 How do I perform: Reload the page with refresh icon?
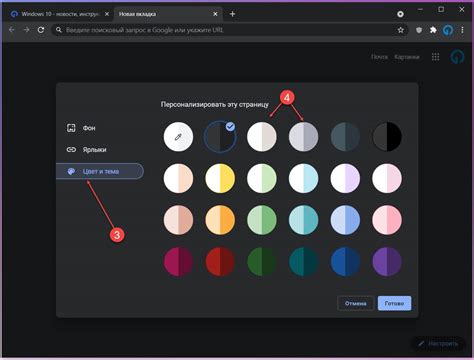41,30
